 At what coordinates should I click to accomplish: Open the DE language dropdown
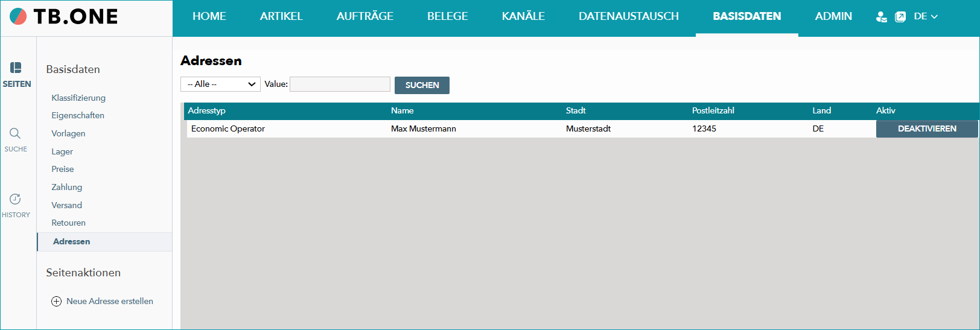coord(926,16)
